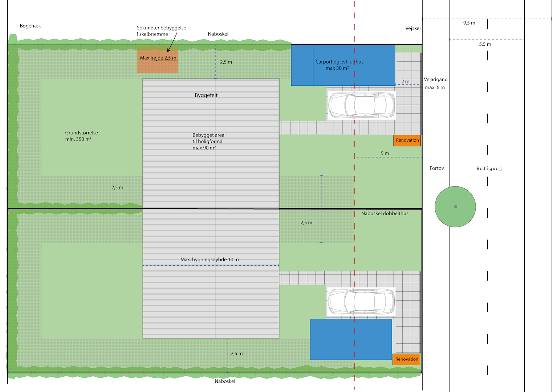557x392 pixels.
Task: Select the 'Sekundær bebyggelse i skelbræmme' annotation
Action: coord(161,31)
